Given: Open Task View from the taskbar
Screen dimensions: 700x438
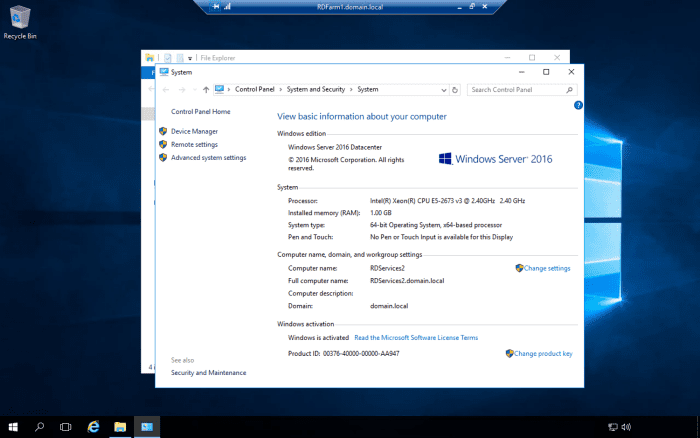Looking at the screenshot, I should tap(66, 427).
